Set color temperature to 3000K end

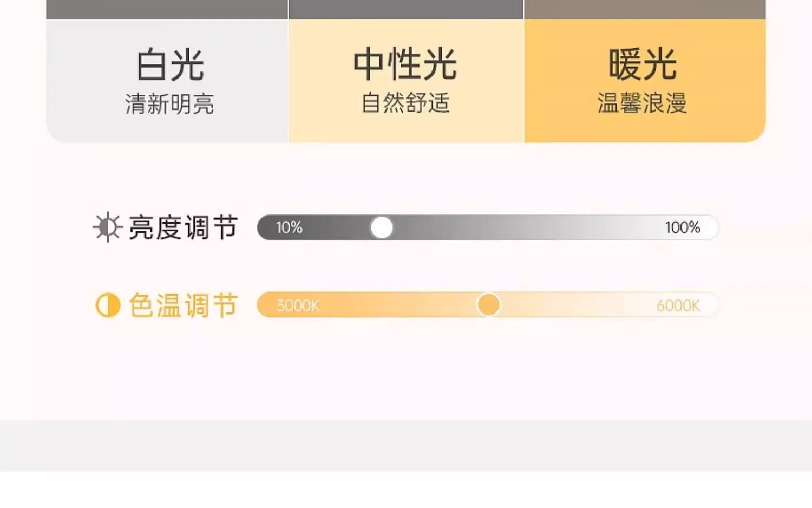click(x=298, y=305)
